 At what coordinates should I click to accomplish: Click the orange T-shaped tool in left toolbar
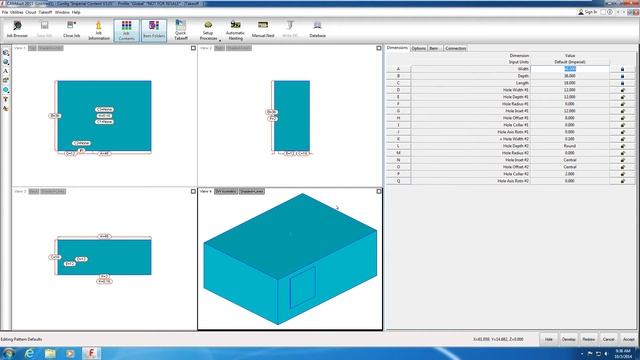(x=6, y=99)
